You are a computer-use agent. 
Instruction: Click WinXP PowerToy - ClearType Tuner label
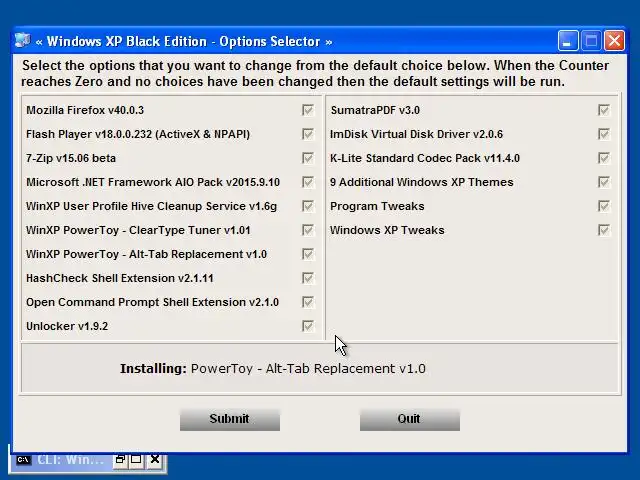tap(138, 230)
